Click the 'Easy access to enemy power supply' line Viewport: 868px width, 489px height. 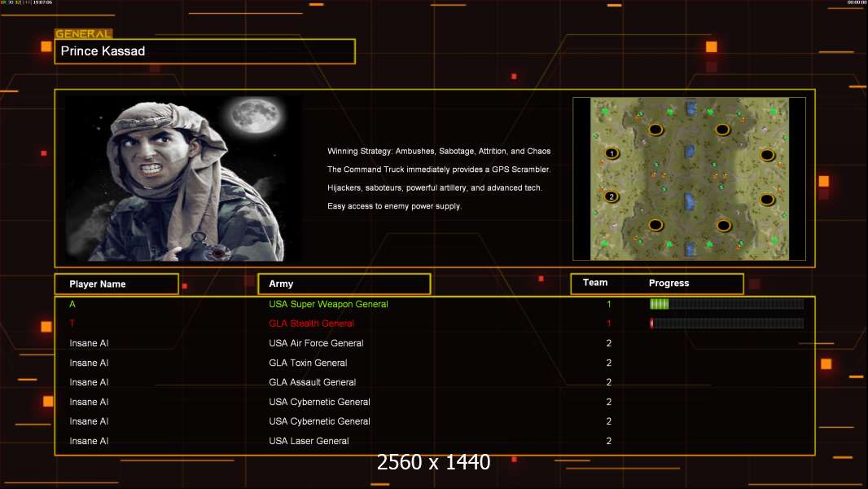click(x=394, y=206)
